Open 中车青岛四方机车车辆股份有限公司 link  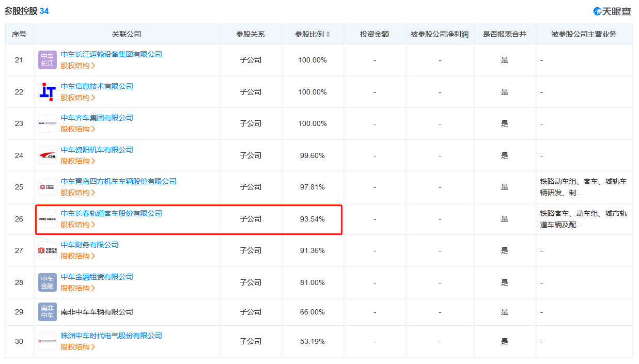coord(118,181)
